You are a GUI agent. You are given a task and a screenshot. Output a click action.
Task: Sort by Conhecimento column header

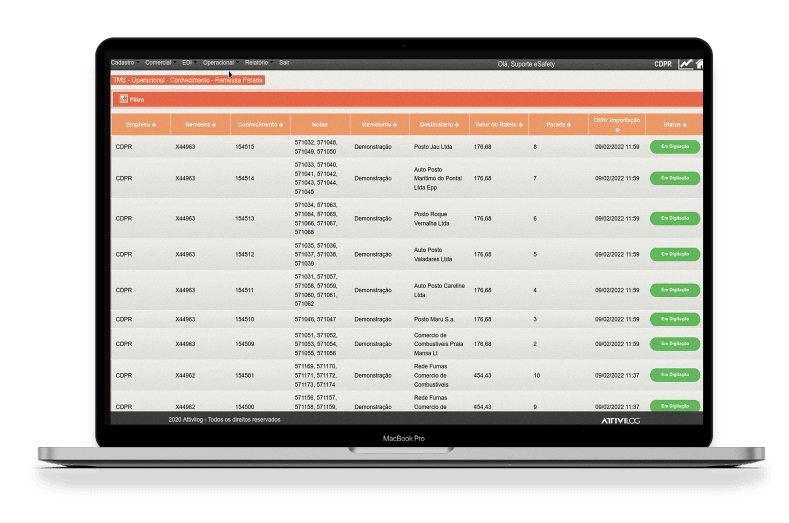click(x=260, y=125)
